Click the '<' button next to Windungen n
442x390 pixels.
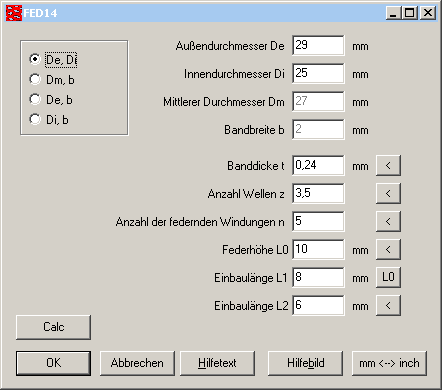pos(388,221)
